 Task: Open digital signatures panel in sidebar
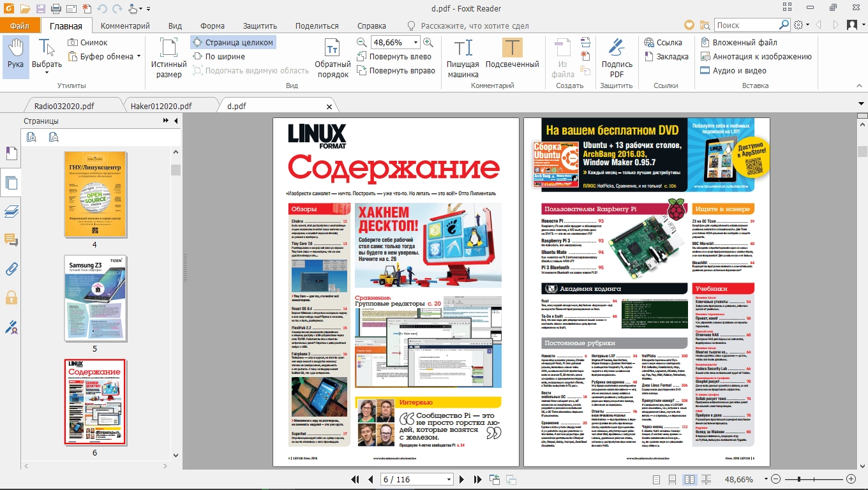pos(11,327)
